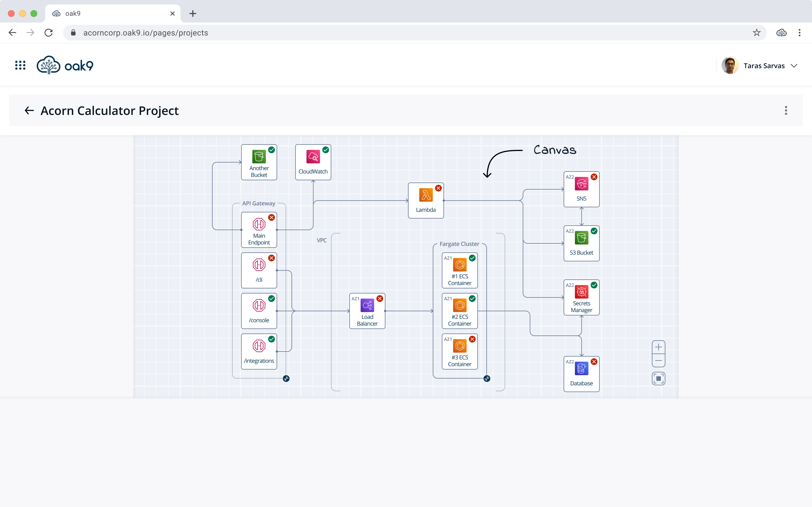The width and height of the screenshot is (812, 507).
Task: Click the red error badge on Main Endpoint
Action: (272, 218)
